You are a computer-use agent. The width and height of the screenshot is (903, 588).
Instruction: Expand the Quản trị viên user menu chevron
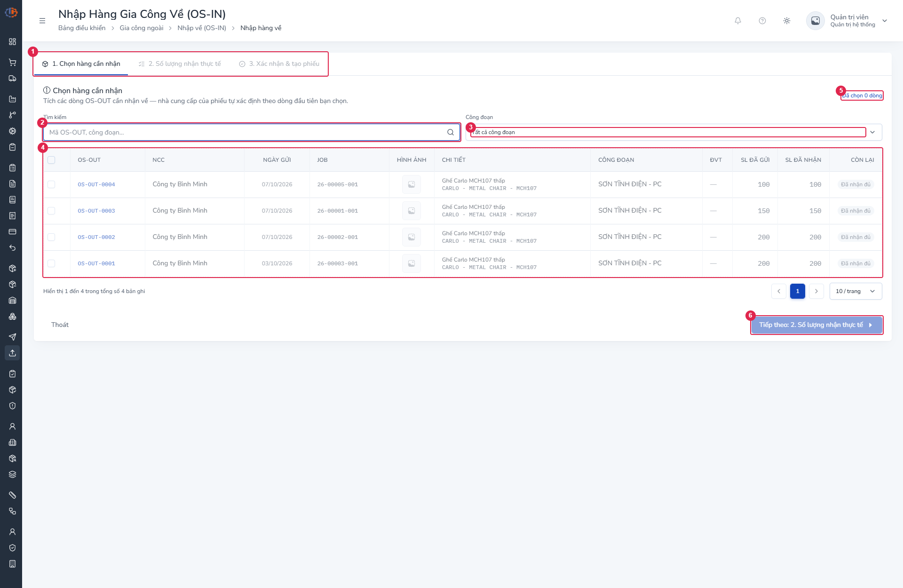click(x=885, y=21)
